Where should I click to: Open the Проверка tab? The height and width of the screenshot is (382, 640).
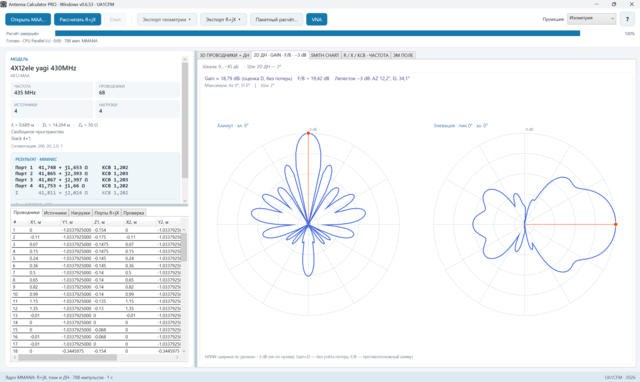(133, 213)
